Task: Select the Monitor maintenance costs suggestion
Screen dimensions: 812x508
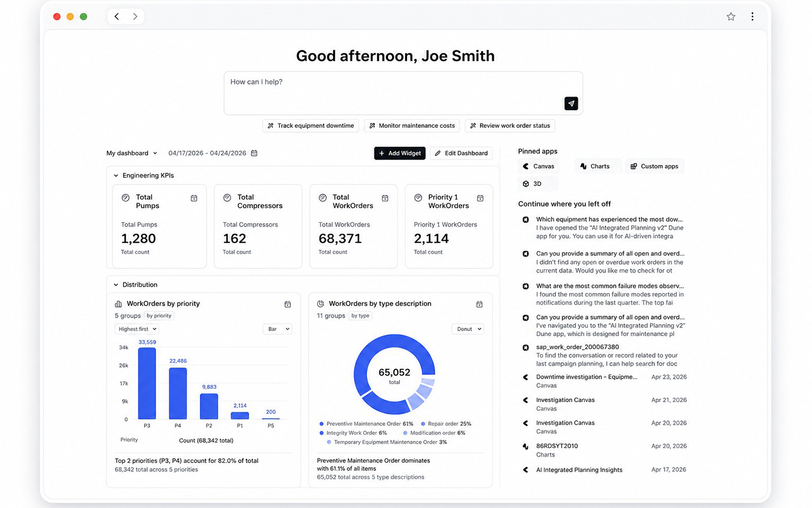Action: [412, 126]
